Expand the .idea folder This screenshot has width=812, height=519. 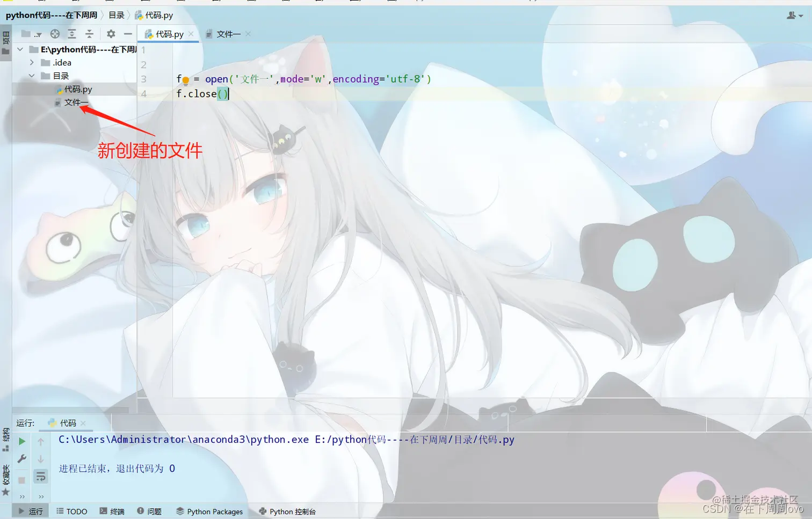click(x=32, y=63)
